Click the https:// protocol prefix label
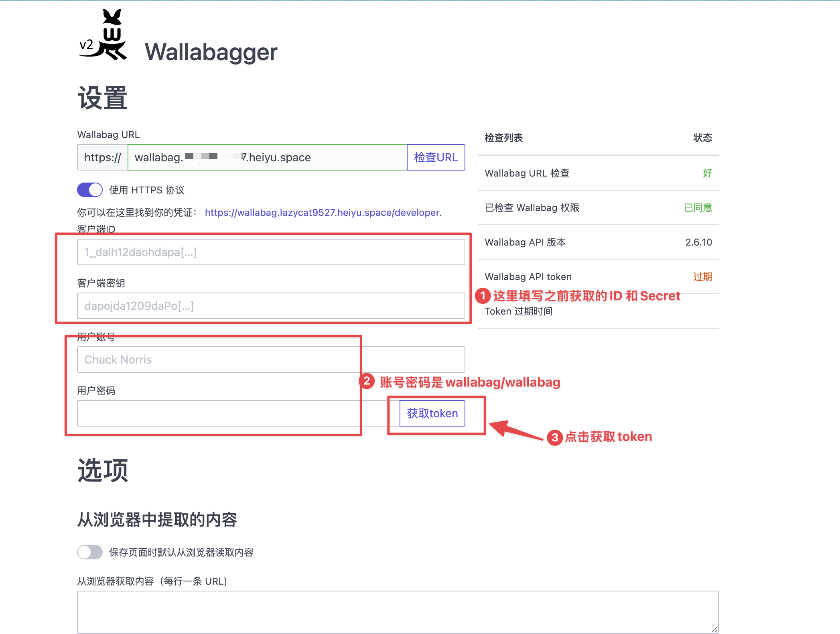Image resolution: width=840 pixels, height=634 pixels. click(103, 157)
